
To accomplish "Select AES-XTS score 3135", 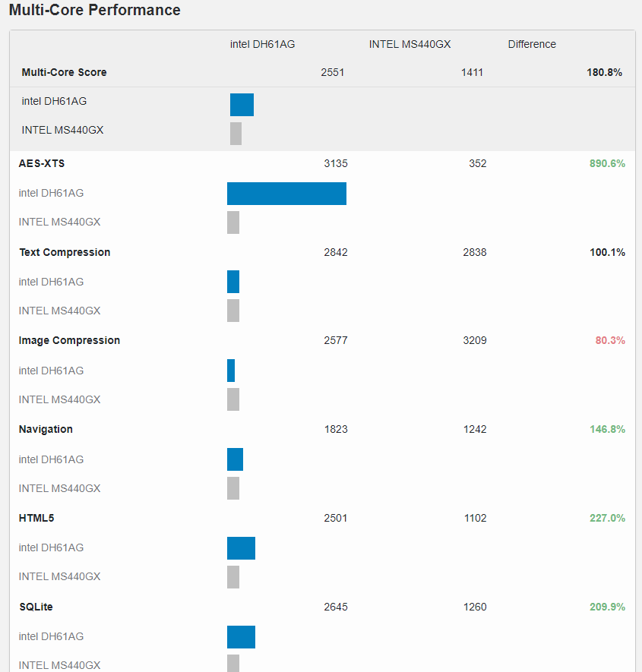I will click(336, 163).
